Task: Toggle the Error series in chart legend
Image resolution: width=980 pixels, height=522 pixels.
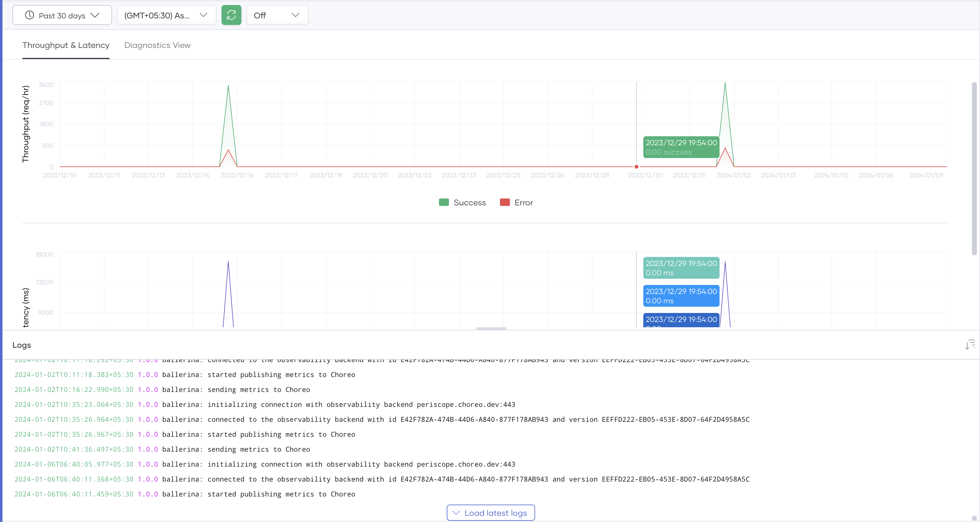Action: click(x=524, y=203)
